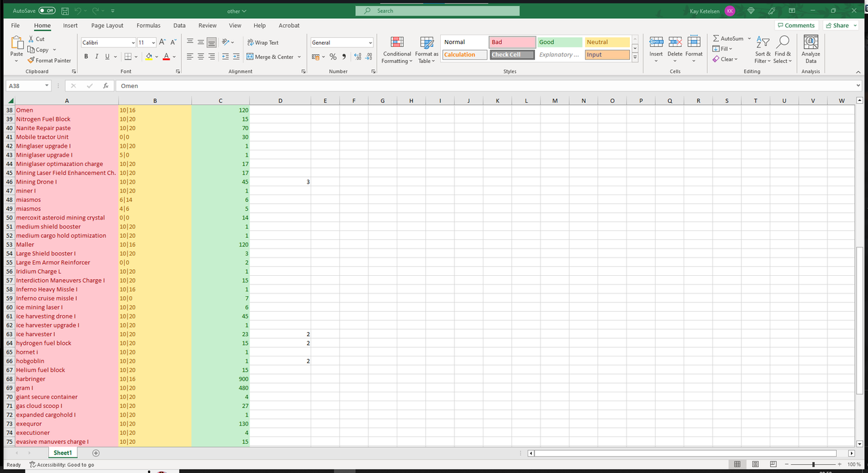Apply the Bad cell style
The height and width of the screenshot is (473, 868).
tap(512, 42)
